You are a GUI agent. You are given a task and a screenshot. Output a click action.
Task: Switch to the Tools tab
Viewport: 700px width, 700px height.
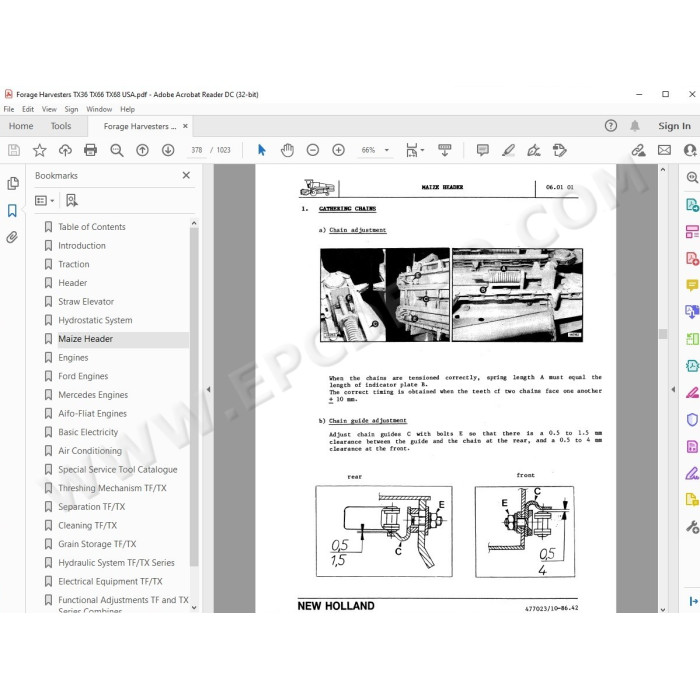(x=61, y=126)
